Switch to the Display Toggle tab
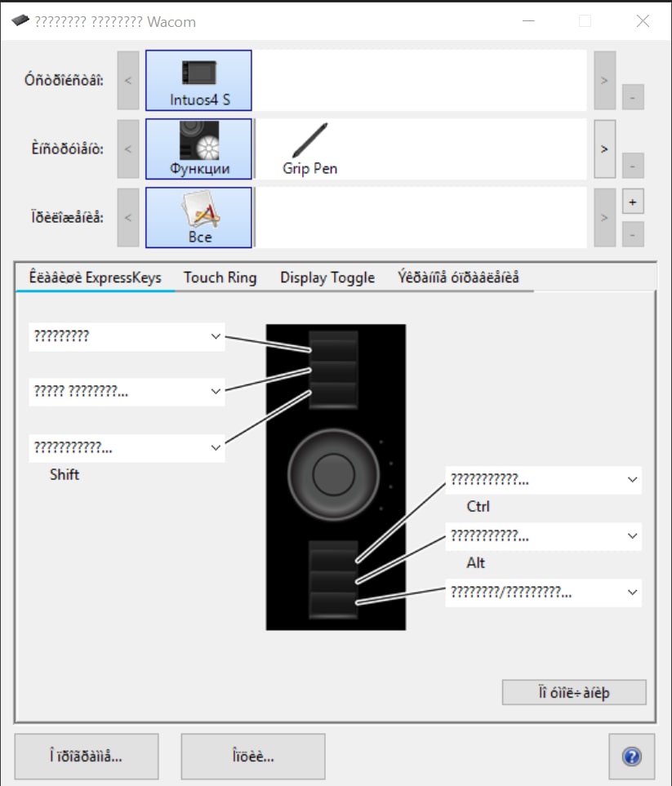 pos(327,278)
